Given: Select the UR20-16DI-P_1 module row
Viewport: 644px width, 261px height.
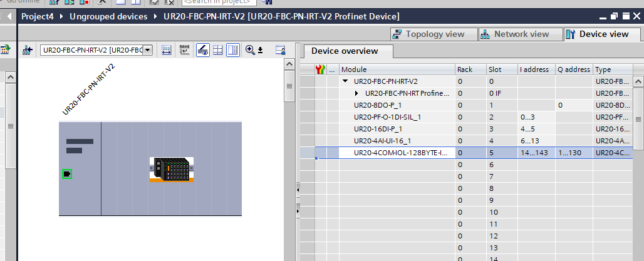Looking at the screenshot, I should 467,129.
